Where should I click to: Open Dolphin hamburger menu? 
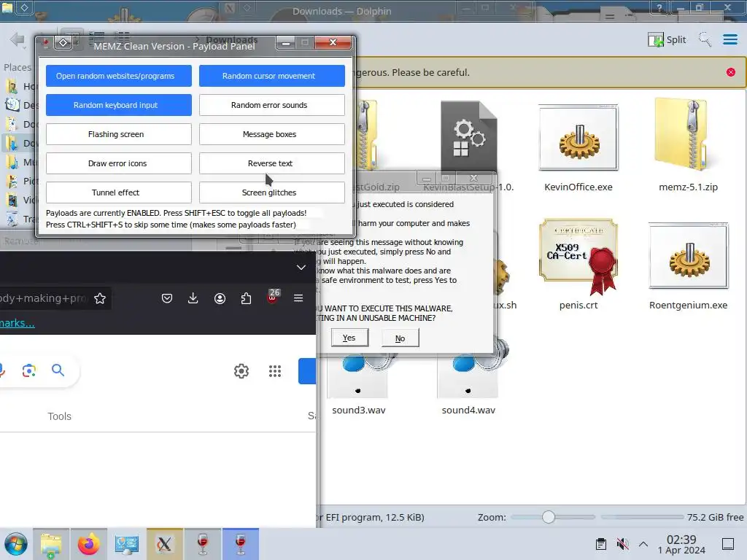click(729, 39)
